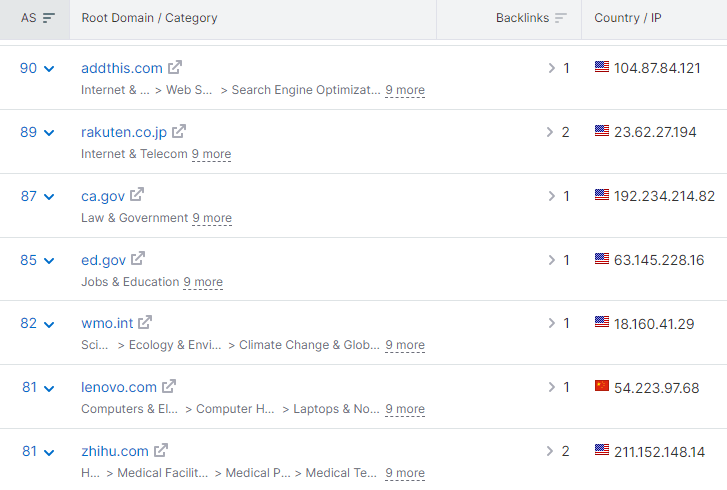Click US flag beside 192.234.214.82

click(x=602, y=195)
